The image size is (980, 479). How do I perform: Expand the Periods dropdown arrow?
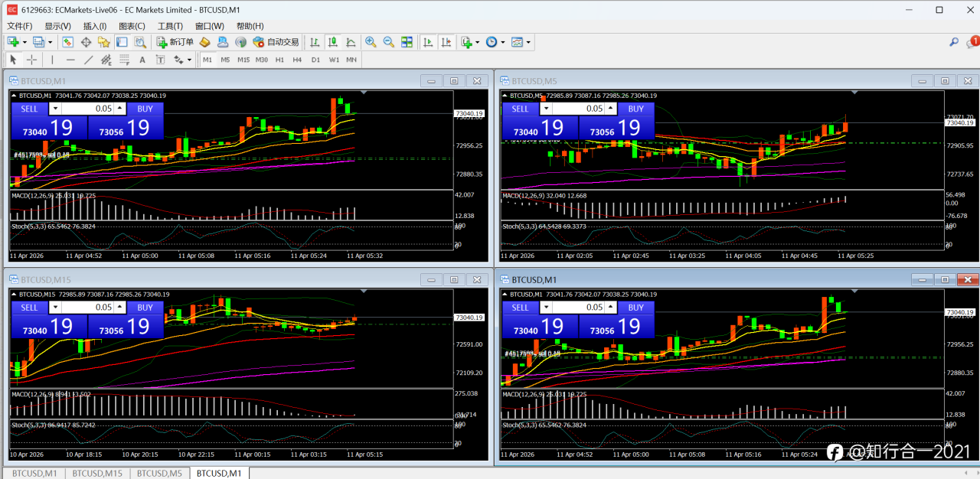[502, 42]
